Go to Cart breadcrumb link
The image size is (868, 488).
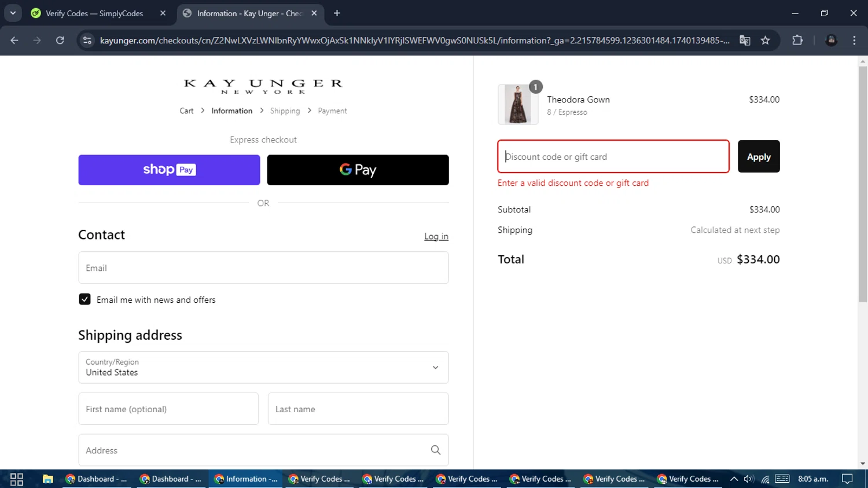[x=186, y=111]
